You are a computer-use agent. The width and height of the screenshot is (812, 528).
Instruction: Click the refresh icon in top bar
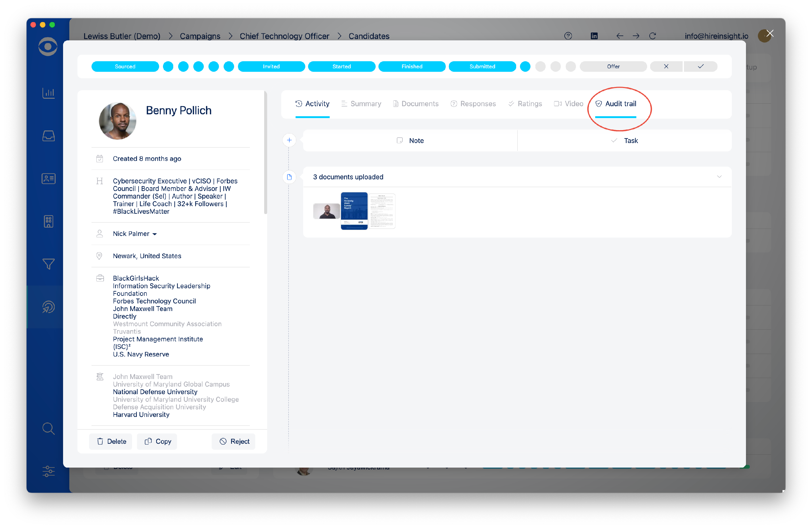tap(652, 36)
